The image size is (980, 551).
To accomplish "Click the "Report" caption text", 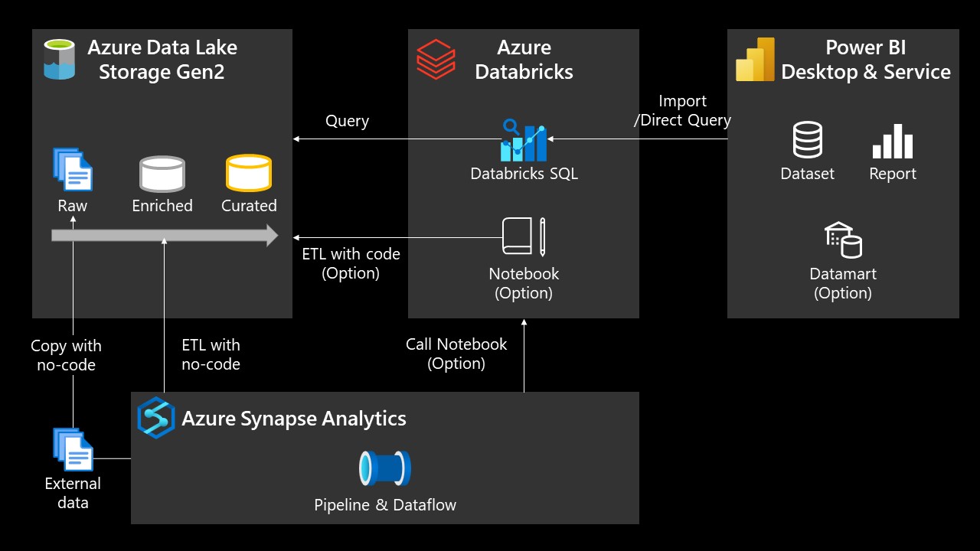I will [893, 174].
